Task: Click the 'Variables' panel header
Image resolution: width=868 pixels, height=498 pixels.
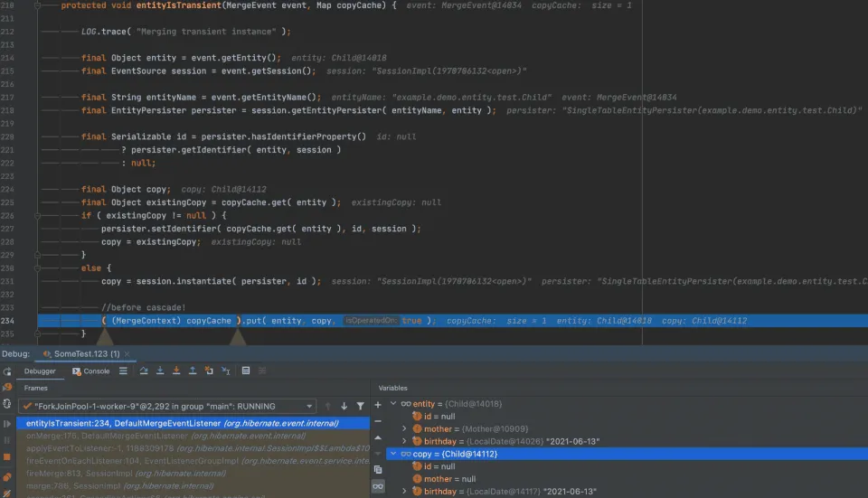Action: (x=393, y=388)
